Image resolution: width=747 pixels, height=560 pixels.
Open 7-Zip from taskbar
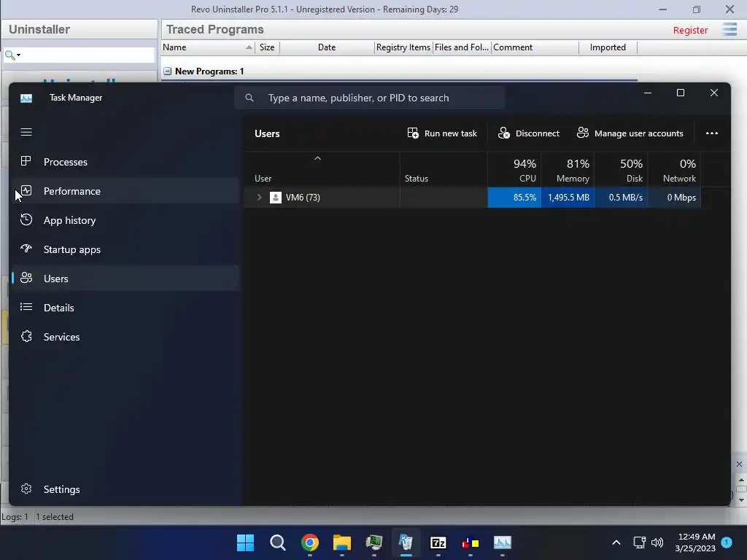(438, 542)
